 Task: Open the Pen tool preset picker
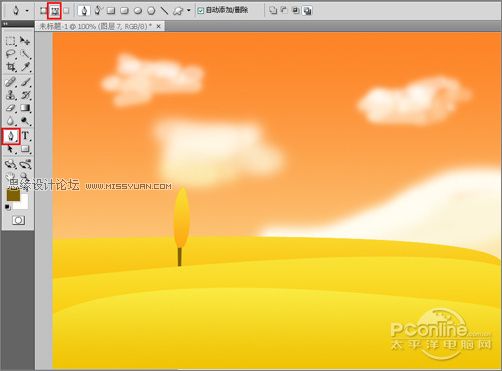pos(27,11)
